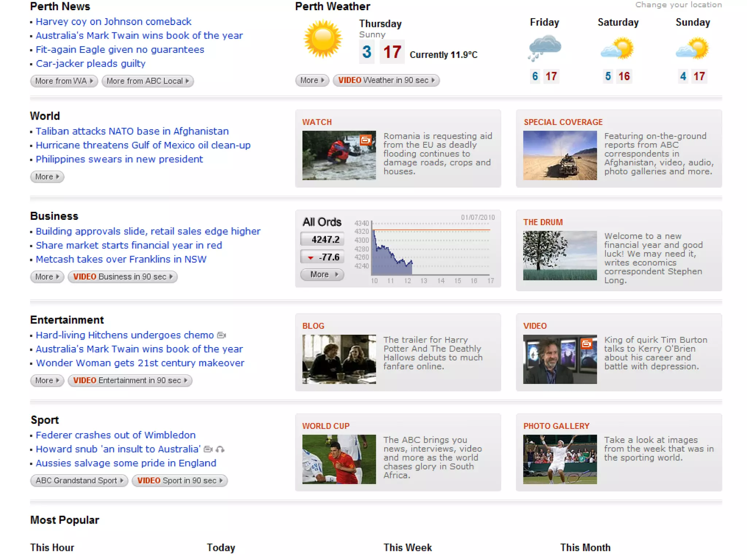Click audio headphone icon beside Howard snub story

tap(220, 449)
